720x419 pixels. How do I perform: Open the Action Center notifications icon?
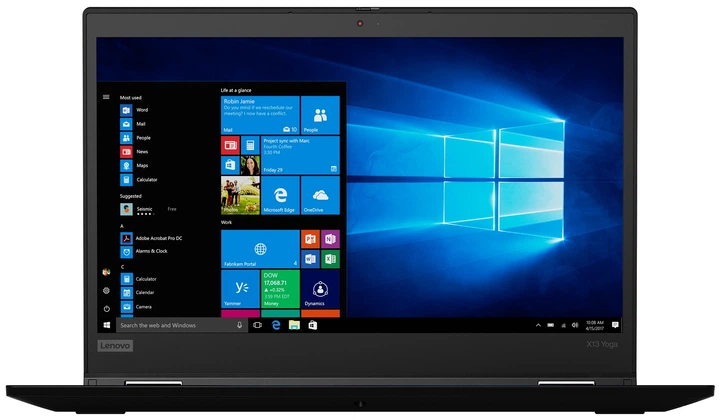point(615,325)
